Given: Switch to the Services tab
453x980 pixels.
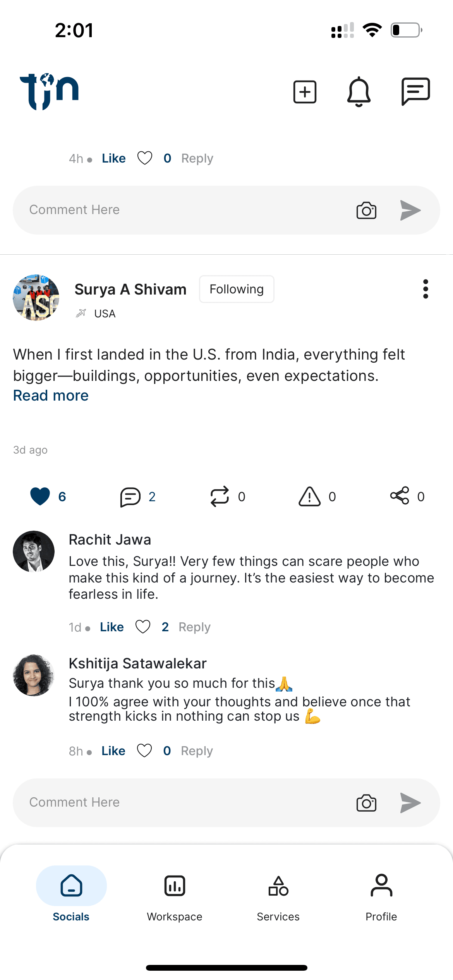Looking at the screenshot, I should 278,898.
